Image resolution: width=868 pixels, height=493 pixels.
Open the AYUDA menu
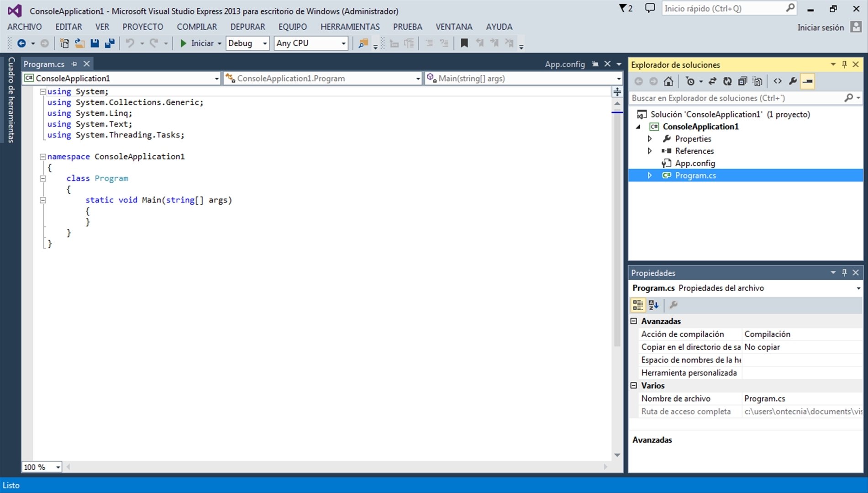coord(499,27)
